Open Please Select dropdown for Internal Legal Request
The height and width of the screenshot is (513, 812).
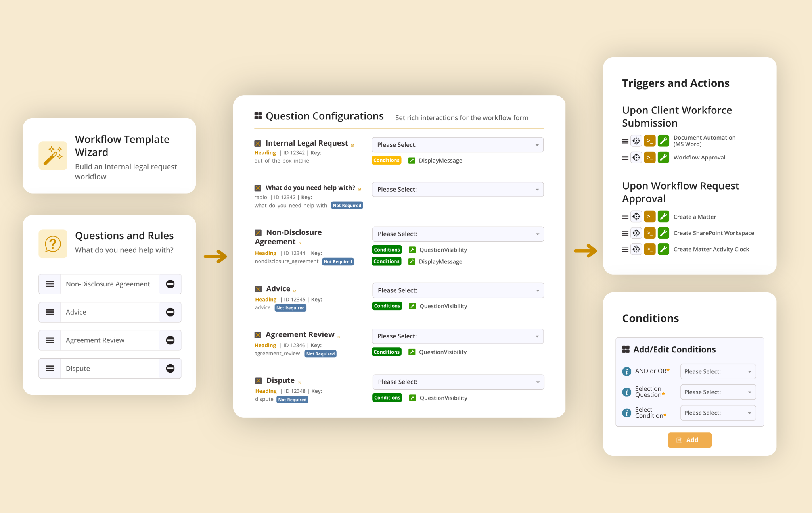458,145
